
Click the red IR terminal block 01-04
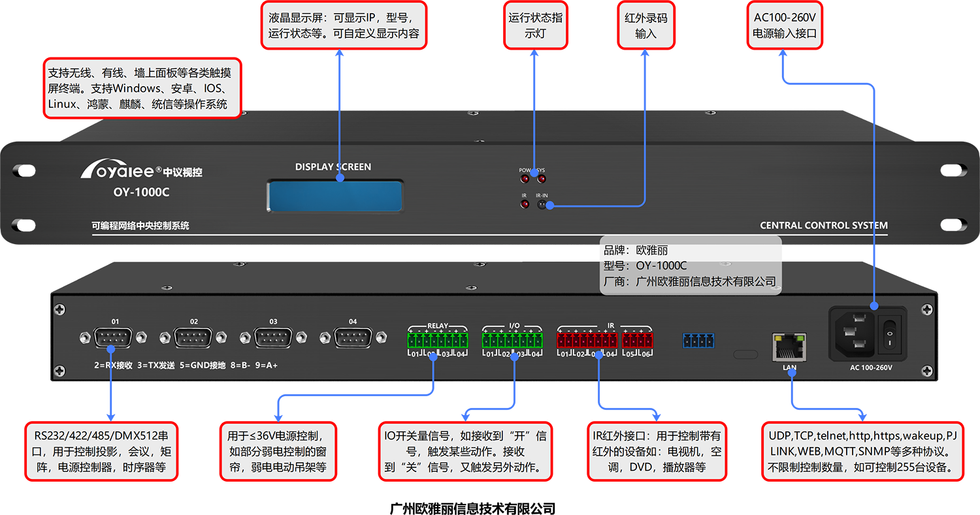tap(587, 339)
